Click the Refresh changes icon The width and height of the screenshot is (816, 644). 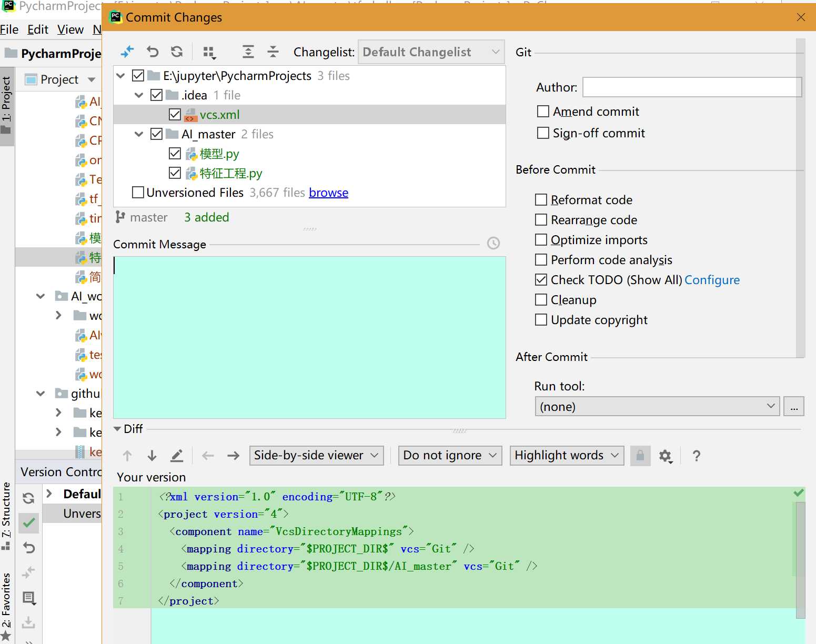click(177, 52)
